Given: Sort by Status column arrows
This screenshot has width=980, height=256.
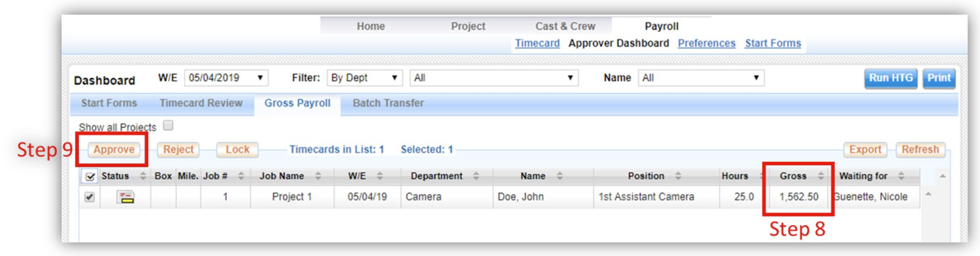Looking at the screenshot, I should (x=143, y=176).
